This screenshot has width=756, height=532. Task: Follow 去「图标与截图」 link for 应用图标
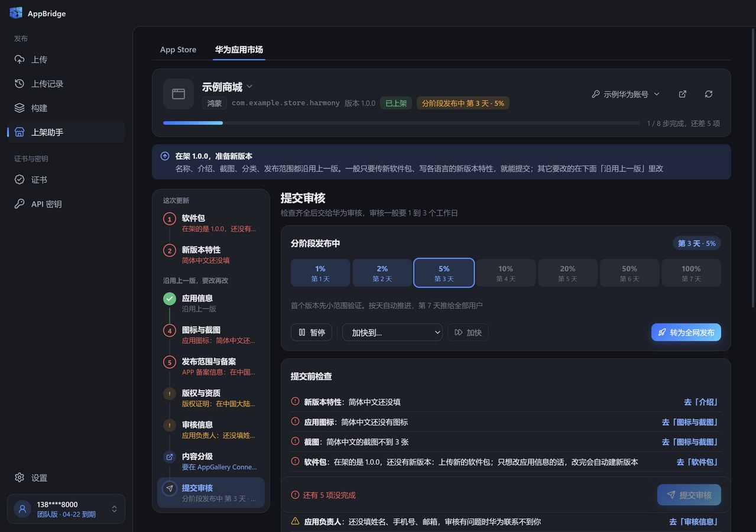690,422
